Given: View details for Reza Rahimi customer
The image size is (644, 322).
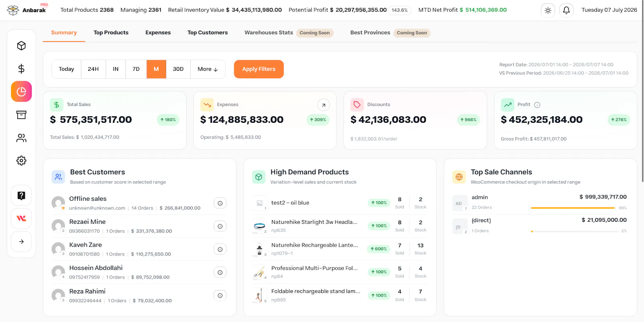Looking at the screenshot, I should point(220,295).
